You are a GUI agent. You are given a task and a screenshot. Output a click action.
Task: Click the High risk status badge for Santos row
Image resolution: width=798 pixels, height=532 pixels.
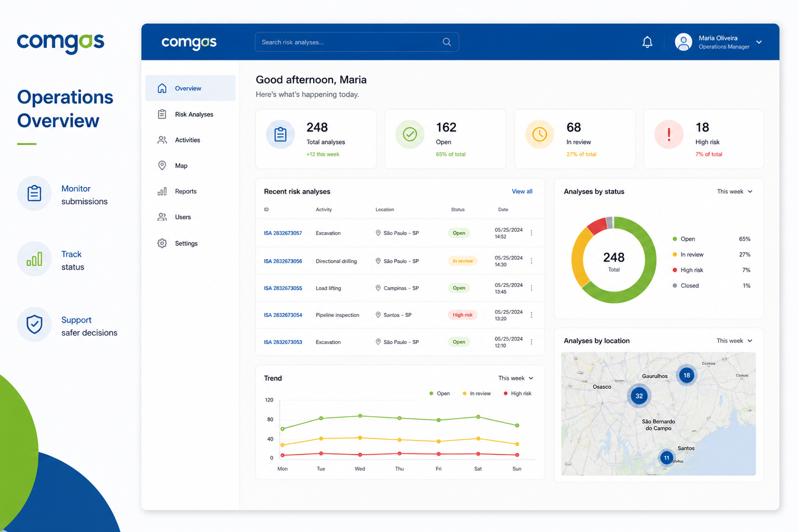coord(462,315)
